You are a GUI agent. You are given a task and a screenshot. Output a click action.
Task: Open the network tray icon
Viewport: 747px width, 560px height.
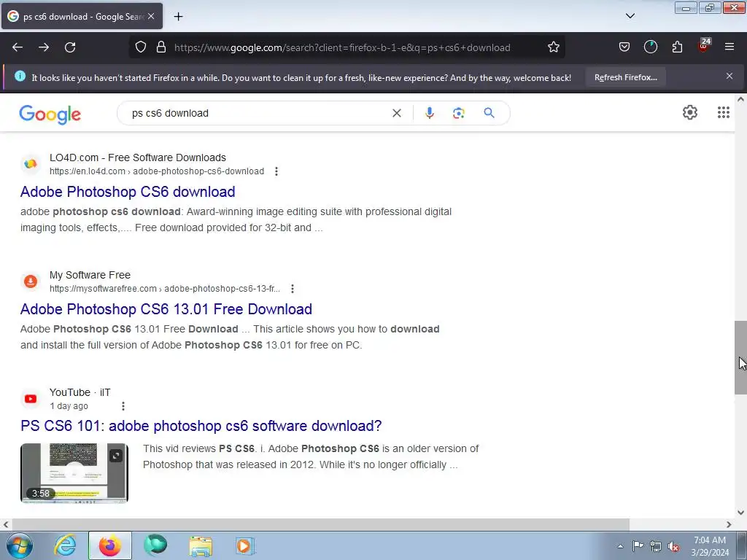pyautogui.click(x=656, y=546)
